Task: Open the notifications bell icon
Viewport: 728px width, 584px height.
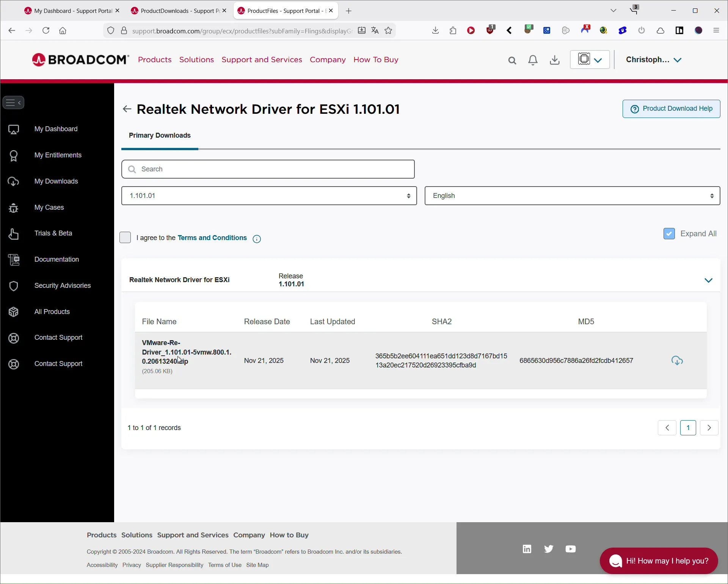Action: point(533,60)
